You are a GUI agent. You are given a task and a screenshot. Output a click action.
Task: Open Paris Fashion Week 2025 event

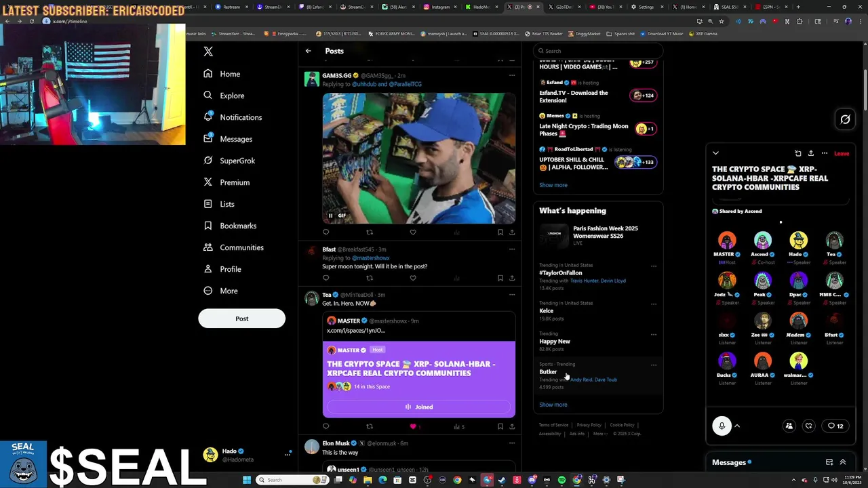(597, 235)
